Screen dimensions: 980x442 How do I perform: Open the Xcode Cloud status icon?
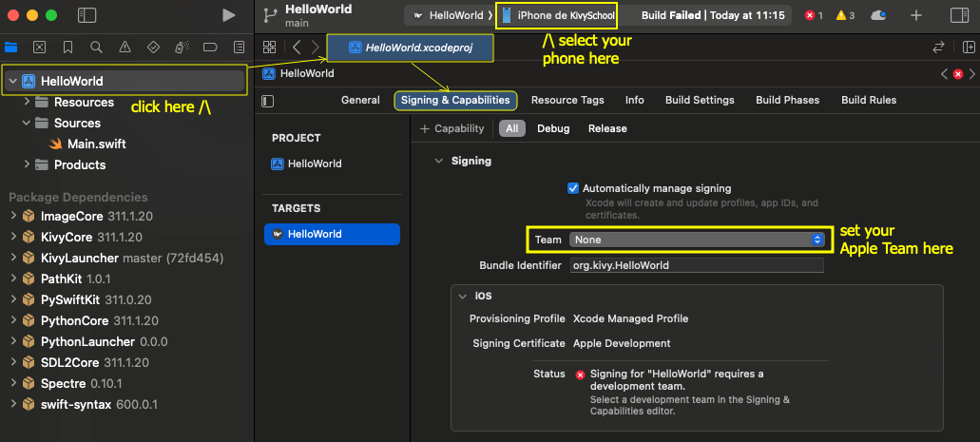(878, 15)
